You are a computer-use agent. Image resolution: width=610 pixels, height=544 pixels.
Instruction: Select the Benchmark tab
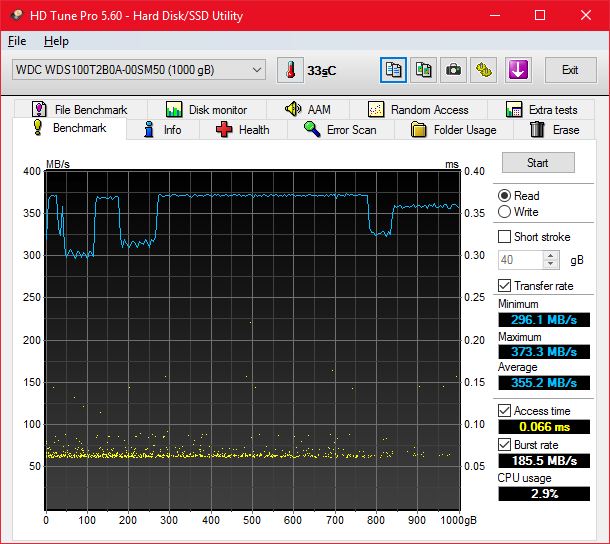(x=70, y=128)
